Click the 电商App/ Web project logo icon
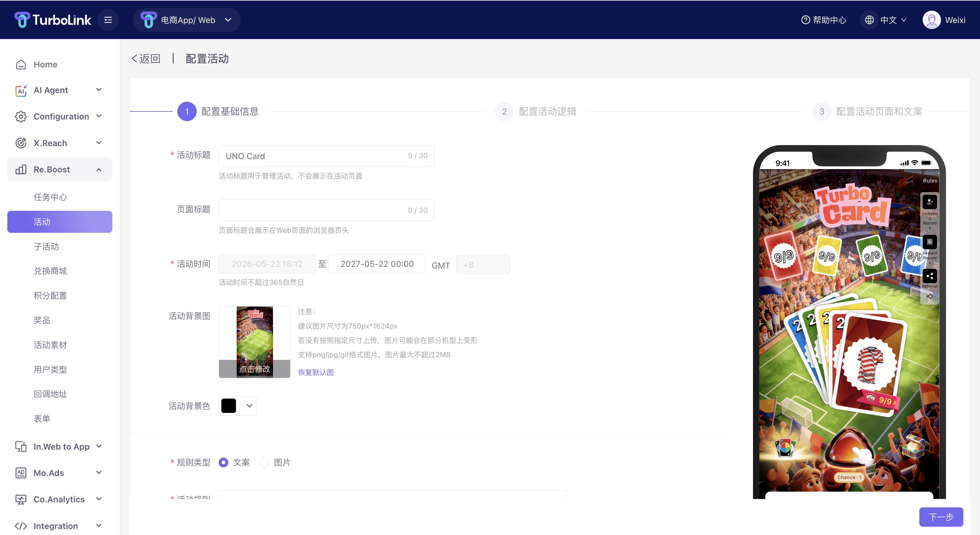Screen dimensions: 980x535 coord(148,20)
